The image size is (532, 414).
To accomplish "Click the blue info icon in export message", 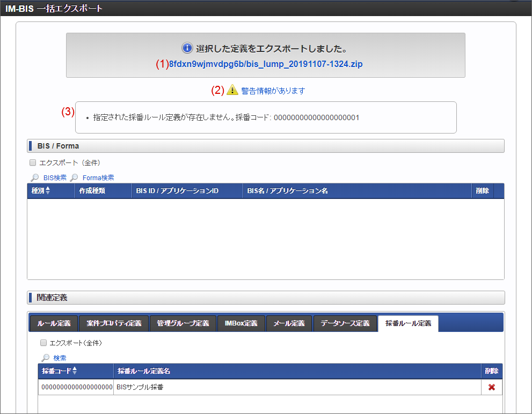I will point(187,48).
